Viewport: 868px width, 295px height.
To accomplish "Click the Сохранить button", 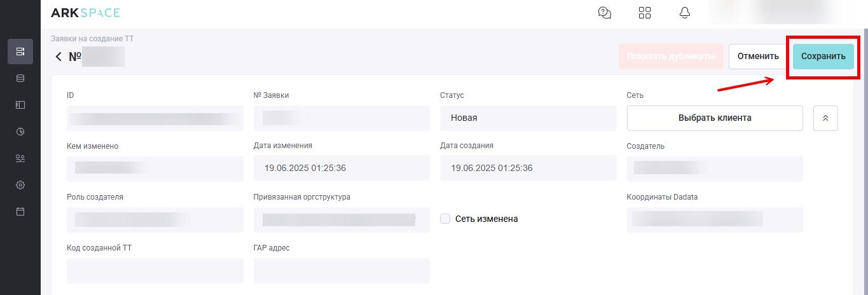I will [x=823, y=57].
